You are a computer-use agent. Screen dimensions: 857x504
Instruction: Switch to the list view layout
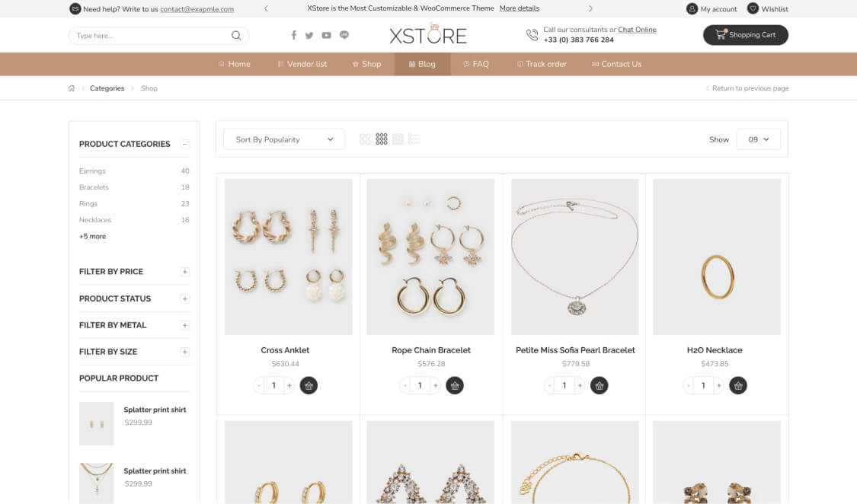tap(414, 139)
